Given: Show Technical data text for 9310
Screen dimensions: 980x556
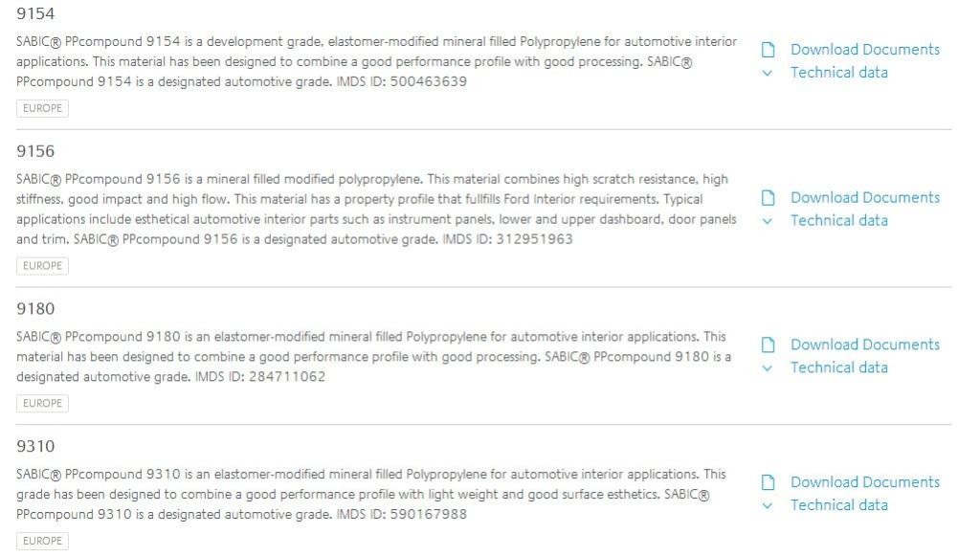Looking at the screenshot, I should (838, 504).
